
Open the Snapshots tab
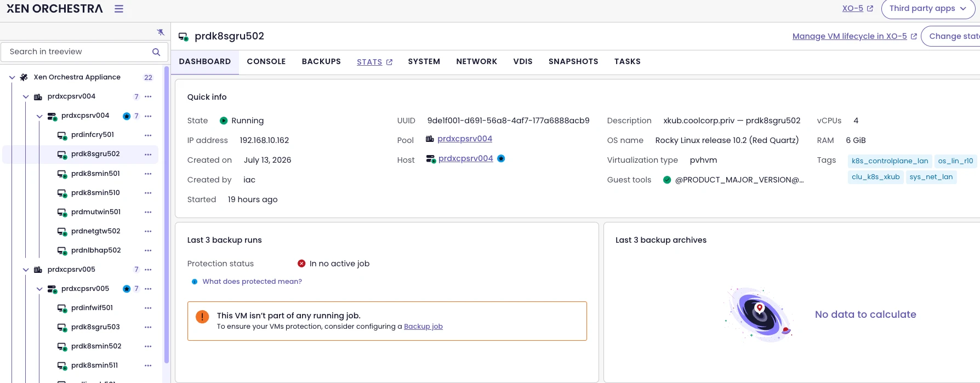573,62
